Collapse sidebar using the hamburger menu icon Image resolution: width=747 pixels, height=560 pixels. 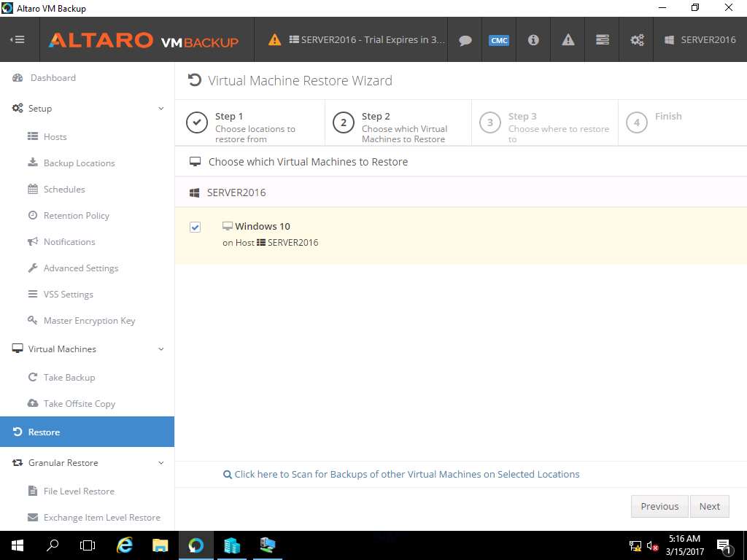[x=18, y=39]
